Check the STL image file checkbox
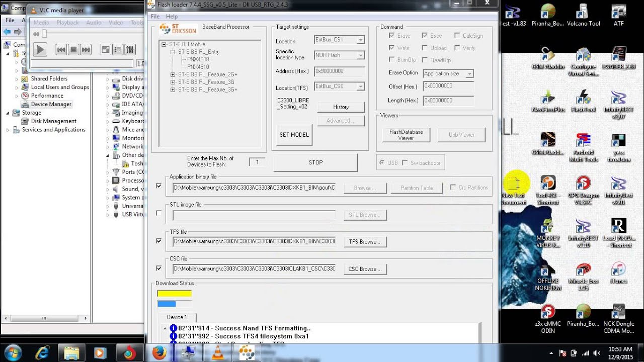The width and height of the screenshot is (644, 362). tap(159, 213)
